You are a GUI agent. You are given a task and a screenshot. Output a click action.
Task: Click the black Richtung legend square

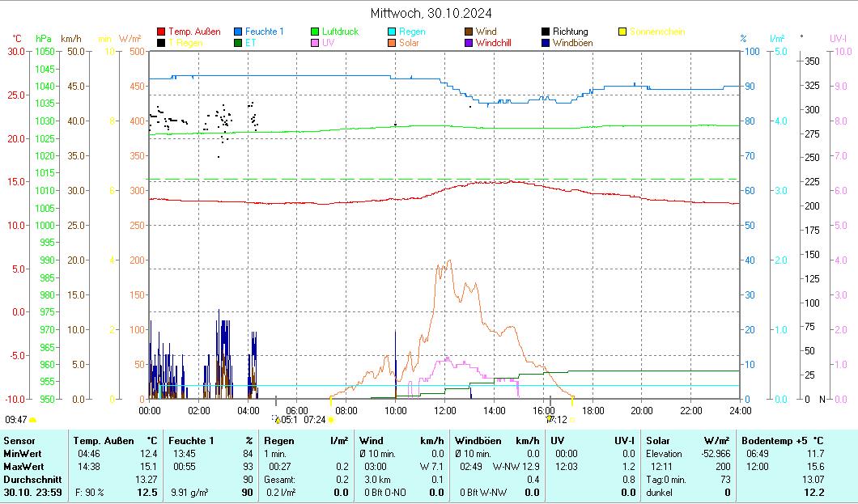pos(546,32)
